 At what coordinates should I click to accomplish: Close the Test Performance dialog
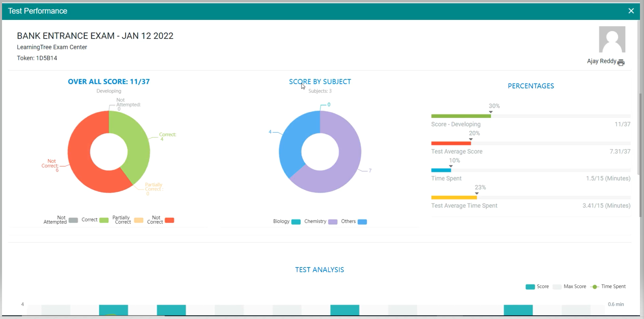click(631, 11)
